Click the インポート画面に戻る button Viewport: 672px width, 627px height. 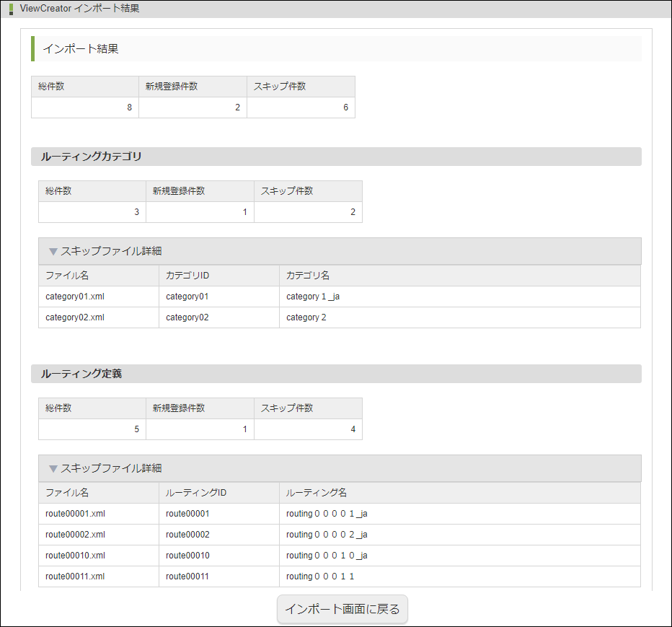[x=342, y=608]
